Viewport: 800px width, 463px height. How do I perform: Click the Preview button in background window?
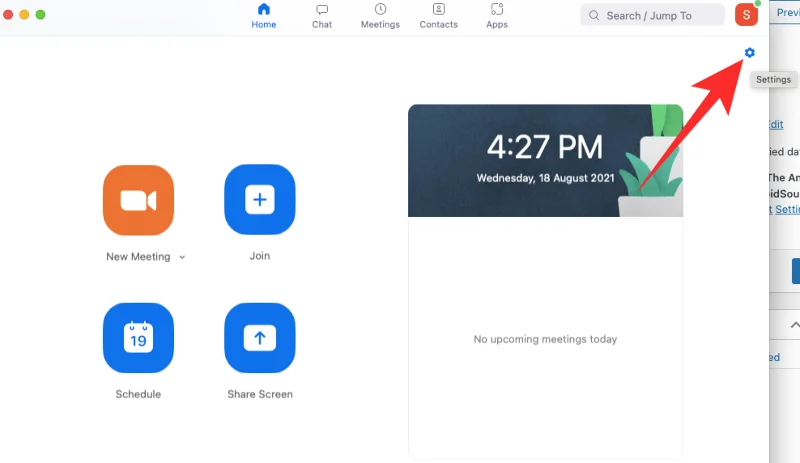[x=788, y=13]
